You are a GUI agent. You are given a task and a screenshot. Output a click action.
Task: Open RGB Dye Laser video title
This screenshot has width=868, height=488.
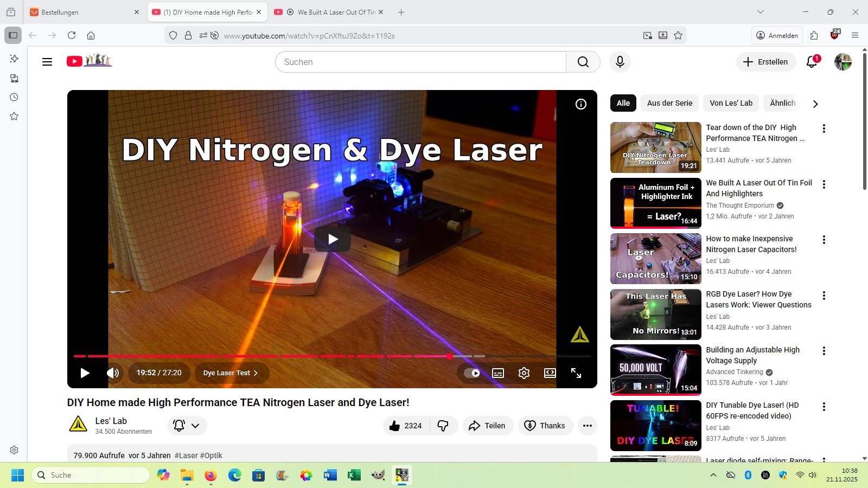758,299
